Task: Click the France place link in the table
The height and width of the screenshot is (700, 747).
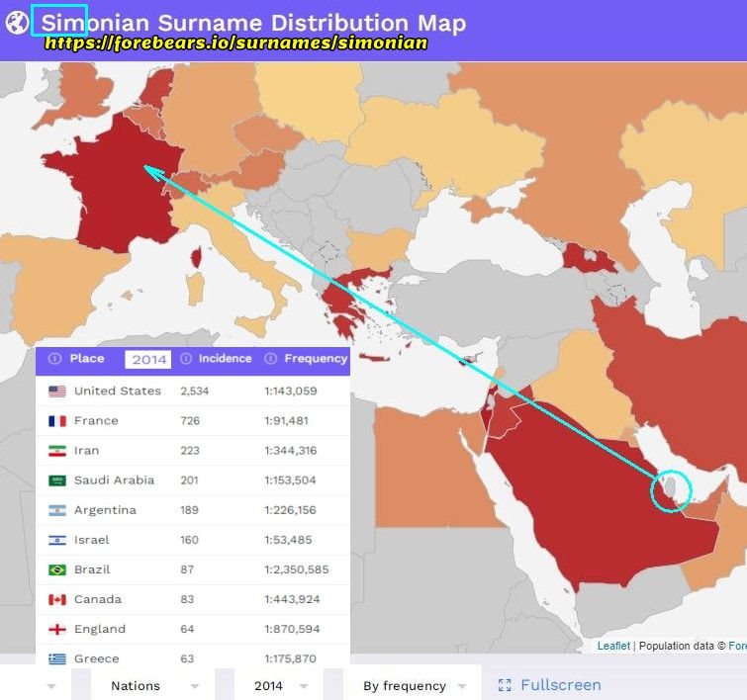Action: pyautogui.click(x=96, y=421)
